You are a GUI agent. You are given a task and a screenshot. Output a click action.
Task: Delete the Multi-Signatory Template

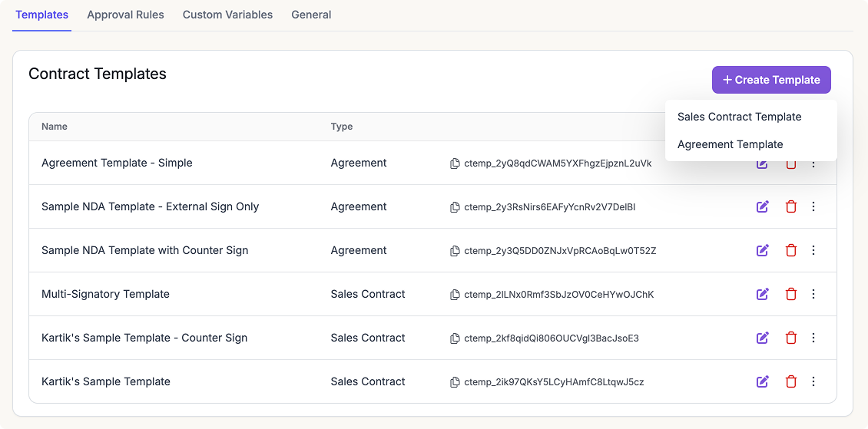point(790,294)
